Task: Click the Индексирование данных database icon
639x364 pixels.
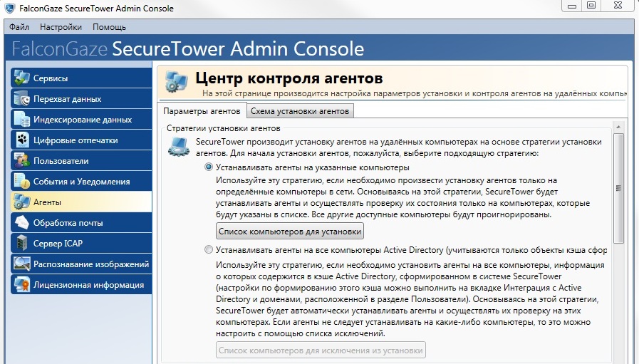Action: point(21,120)
